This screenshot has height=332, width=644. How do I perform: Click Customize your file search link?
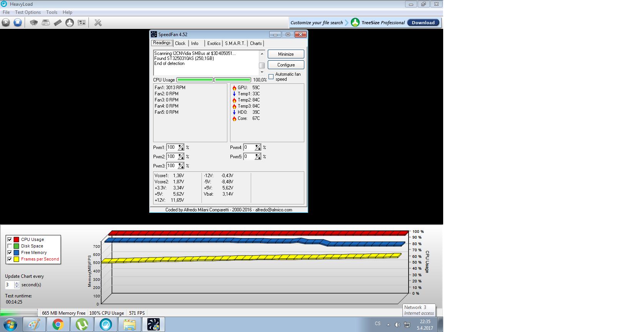tap(317, 23)
